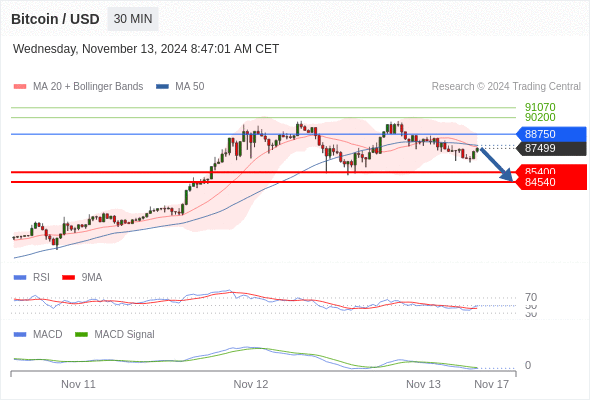The height and width of the screenshot is (400, 590).
Task: Click the red 84540 support price label
Action: 551,183
